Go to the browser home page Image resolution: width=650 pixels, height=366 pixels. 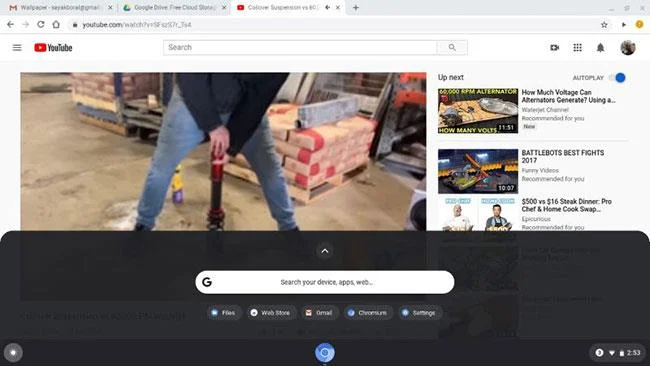pyautogui.click(x=56, y=25)
